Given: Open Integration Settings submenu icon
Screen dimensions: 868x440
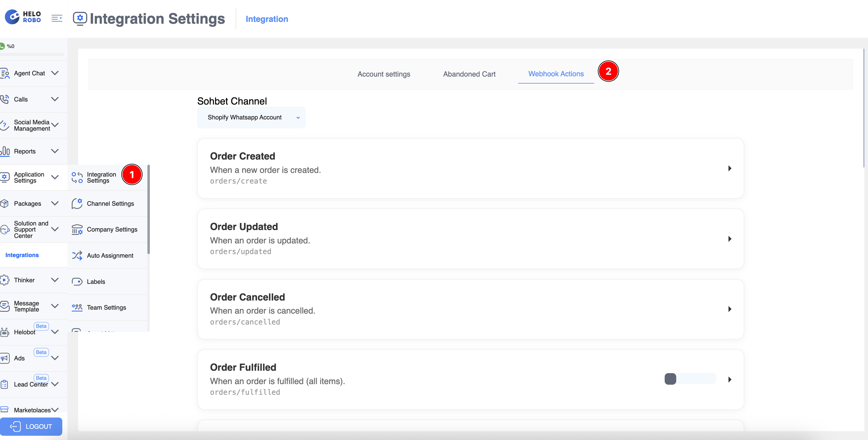Looking at the screenshot, I should pyautogui.click(x=77, y=177).
